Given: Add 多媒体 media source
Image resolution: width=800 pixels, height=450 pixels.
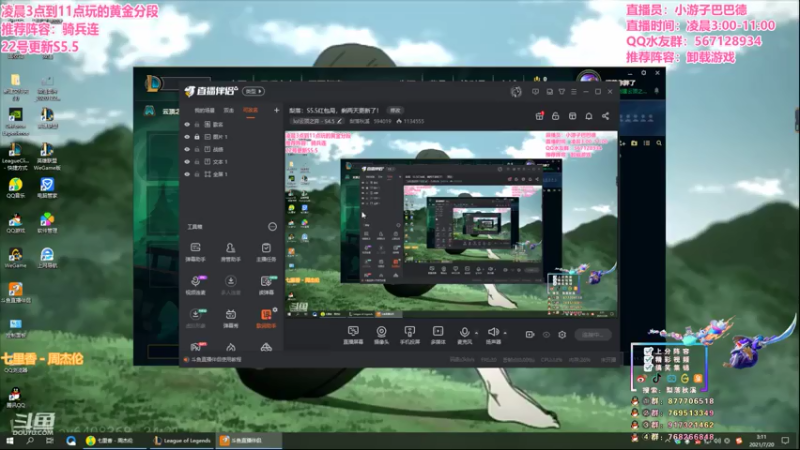Looking at the screenshot, I should [x=438, y=335].
